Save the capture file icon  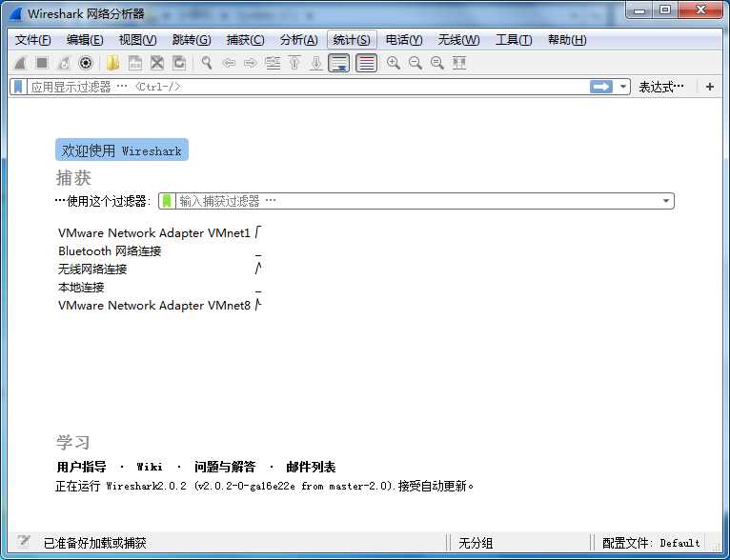coord(135,63)
